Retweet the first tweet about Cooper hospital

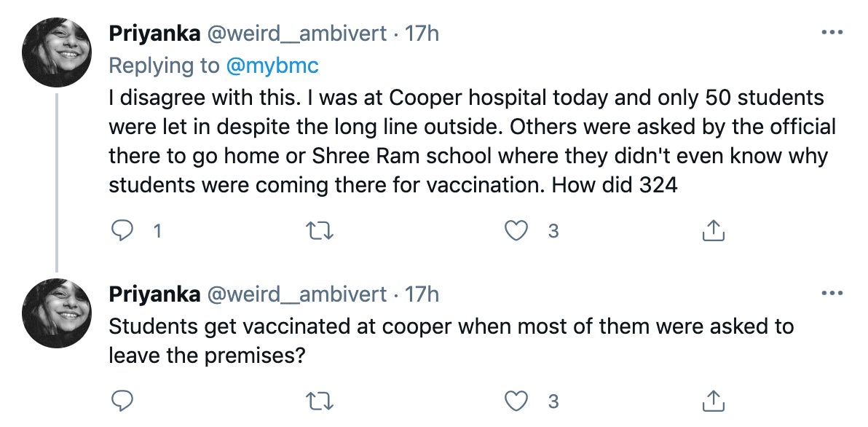[x=320, y=231]
